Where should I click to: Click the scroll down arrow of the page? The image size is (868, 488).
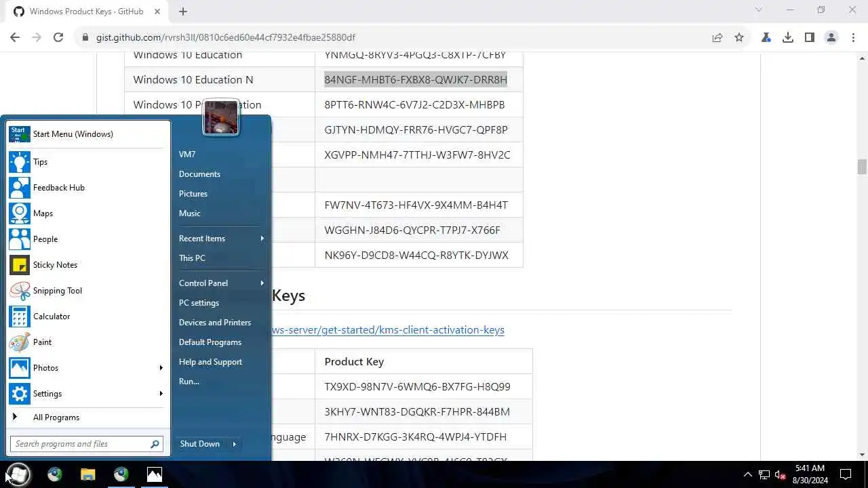tap(862, 455)
